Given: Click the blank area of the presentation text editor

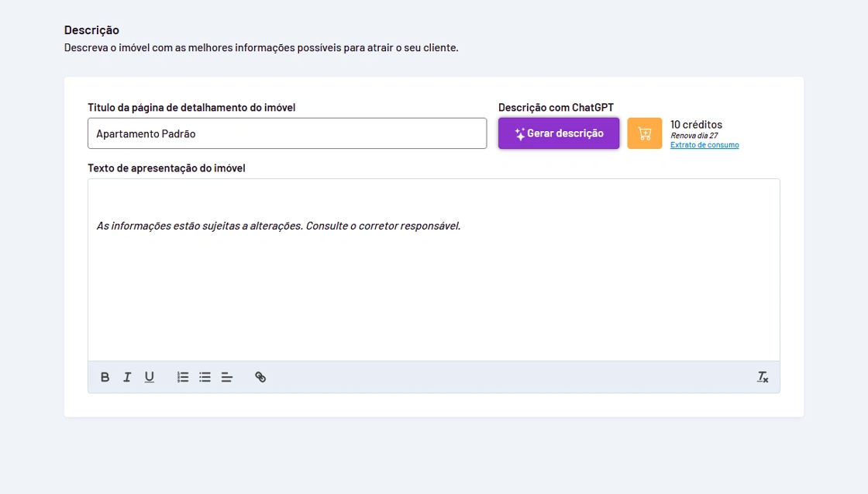Looking at the screenshot, I should point(434,302).
